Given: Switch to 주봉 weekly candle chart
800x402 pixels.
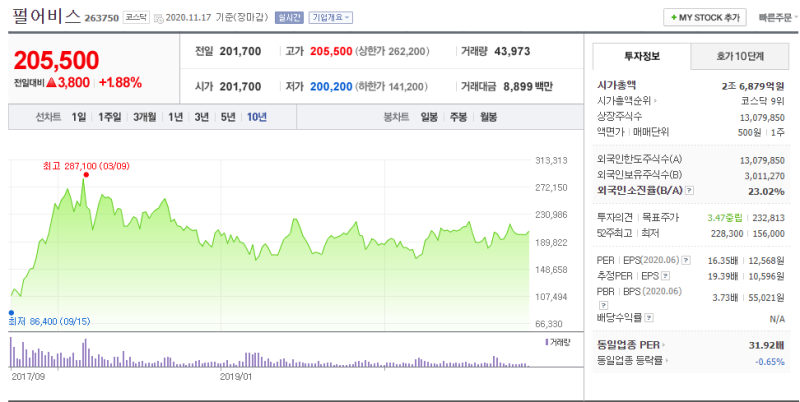Looking at the screenshot, I should pyautogui.click(x=458, y=117).
